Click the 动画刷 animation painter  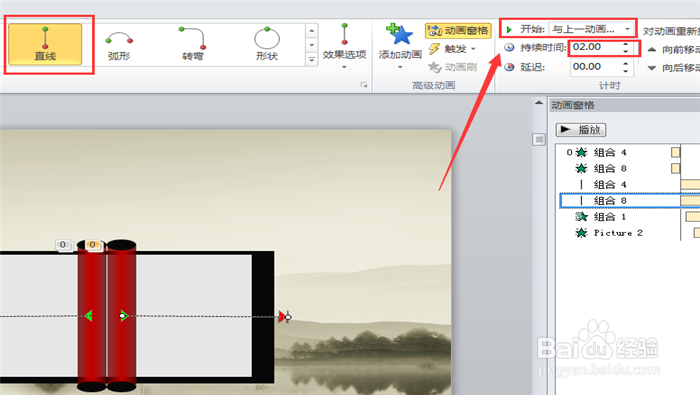[452, 67]
